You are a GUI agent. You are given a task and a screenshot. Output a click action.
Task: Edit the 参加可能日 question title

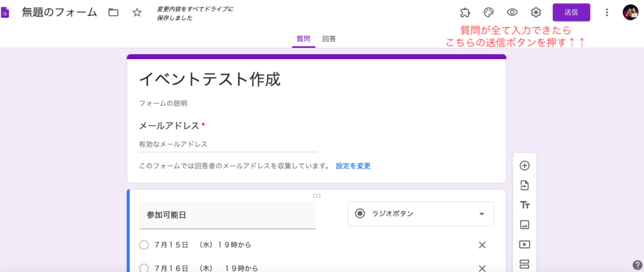coord(228,215)
